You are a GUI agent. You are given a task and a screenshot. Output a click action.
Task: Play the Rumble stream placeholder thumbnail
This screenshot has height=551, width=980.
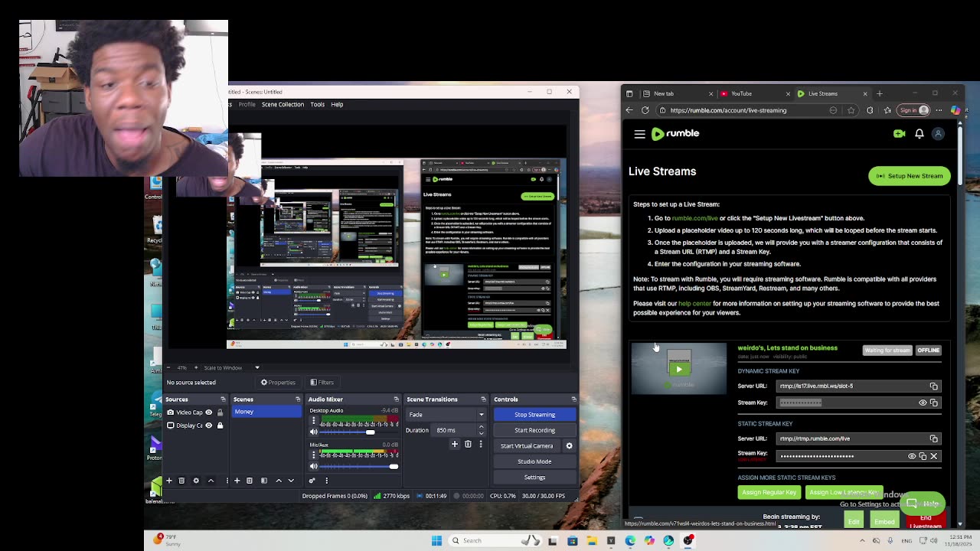[x=678, y=369]
